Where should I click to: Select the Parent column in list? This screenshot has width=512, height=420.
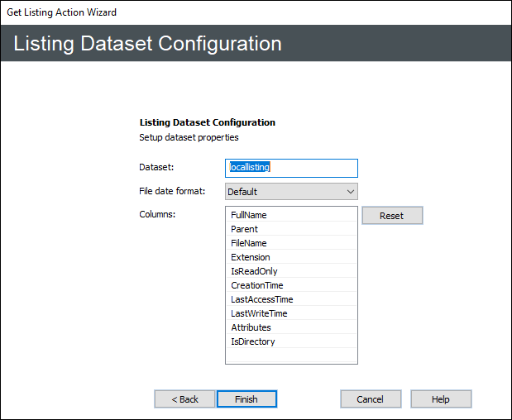point(291,229)
